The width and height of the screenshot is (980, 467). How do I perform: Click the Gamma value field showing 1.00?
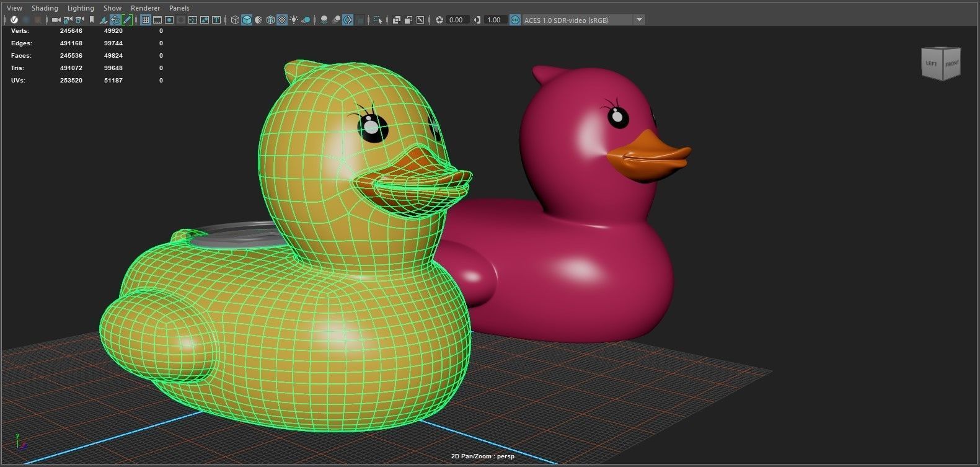[495, 20]
